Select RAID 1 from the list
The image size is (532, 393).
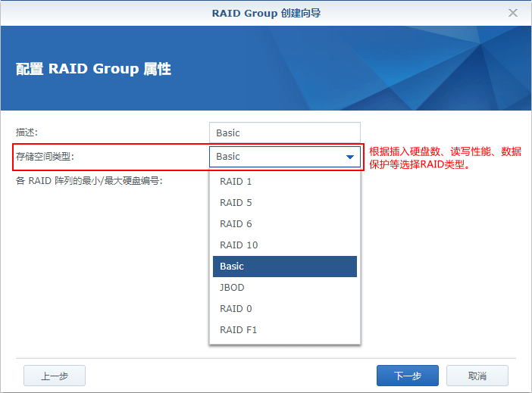(x=285, y=182)
